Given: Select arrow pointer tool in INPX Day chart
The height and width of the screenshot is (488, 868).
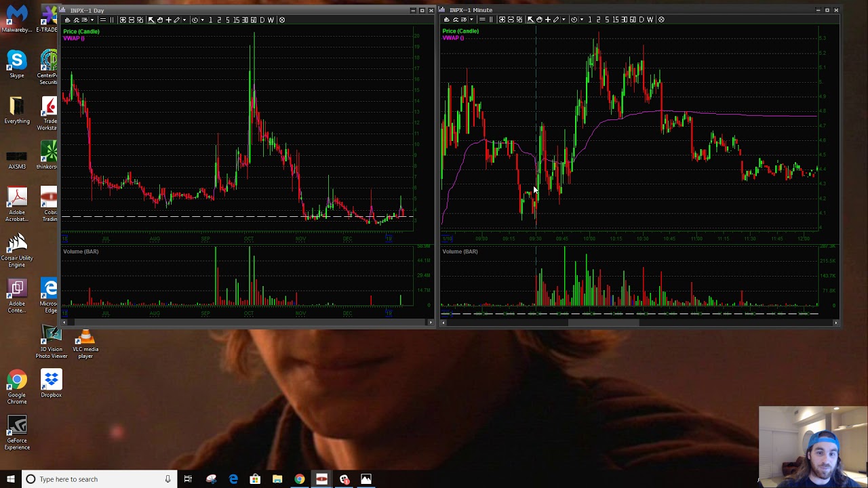Looking at the screenshot, I should point(151,20).
